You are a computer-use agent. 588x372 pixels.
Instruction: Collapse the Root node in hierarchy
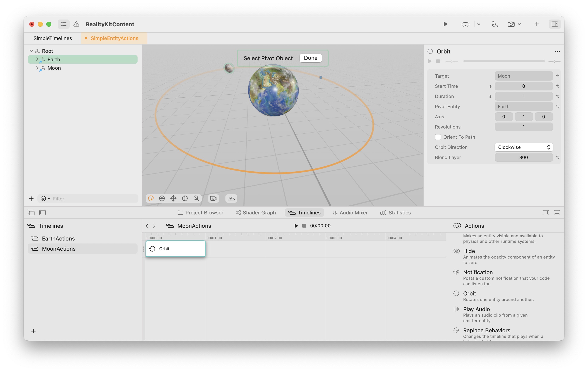pos(31,51)
